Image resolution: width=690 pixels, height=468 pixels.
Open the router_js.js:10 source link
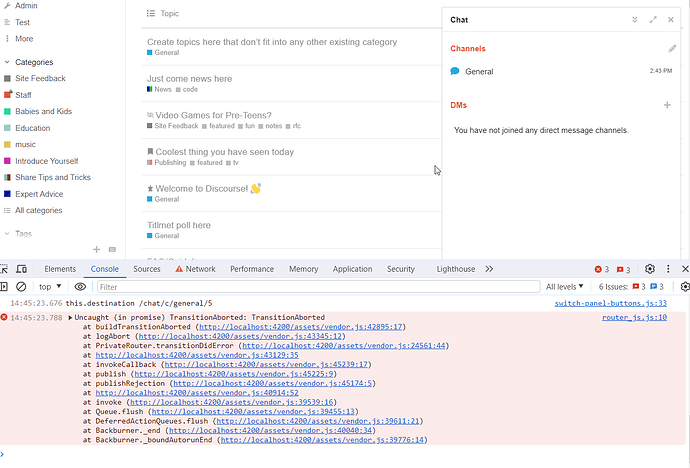click(x=634, y=317)
